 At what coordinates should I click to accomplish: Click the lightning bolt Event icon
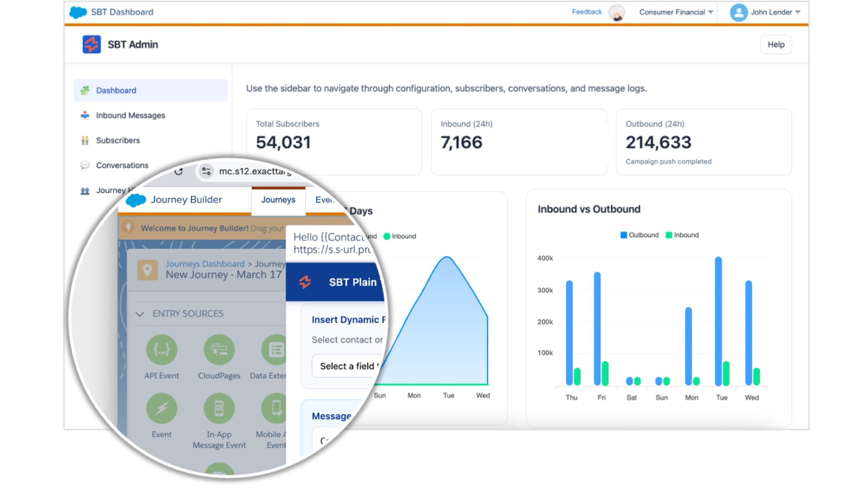tap(161, 408)
